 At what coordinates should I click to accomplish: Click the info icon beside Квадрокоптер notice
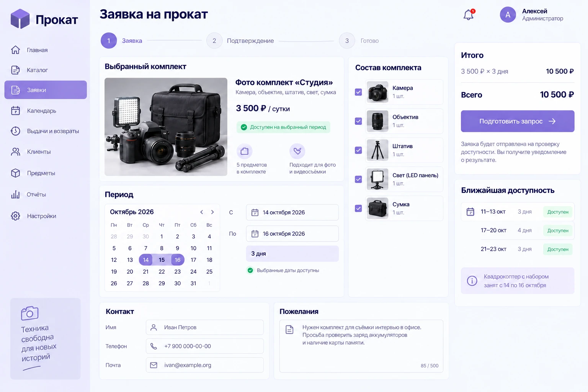coord(472,281)
